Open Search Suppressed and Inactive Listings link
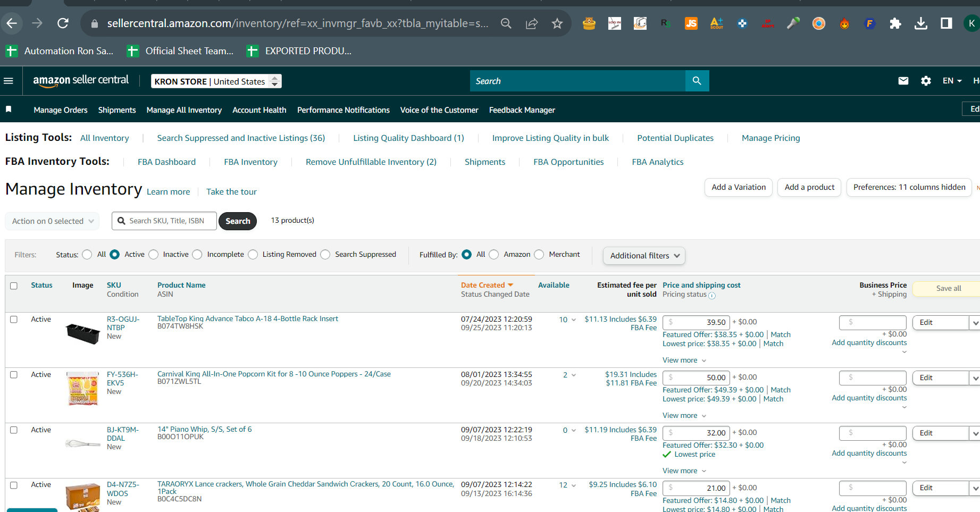The width and height of the screenshot is (980, 512). pyautogui.click(x=241, y=138)
